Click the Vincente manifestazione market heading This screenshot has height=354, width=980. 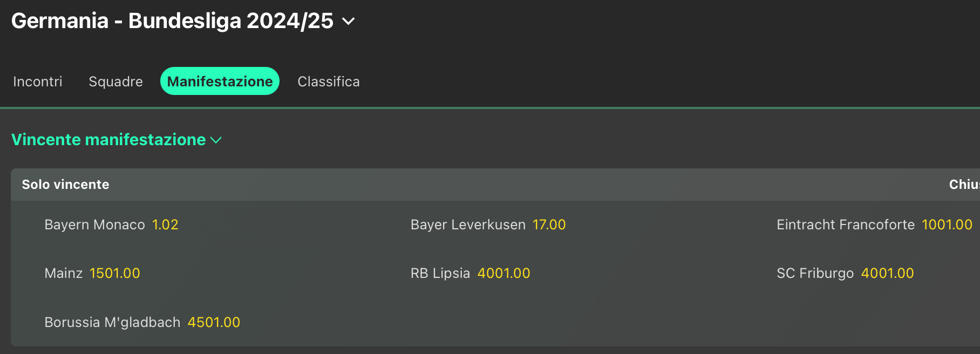[x=108, y=140]
